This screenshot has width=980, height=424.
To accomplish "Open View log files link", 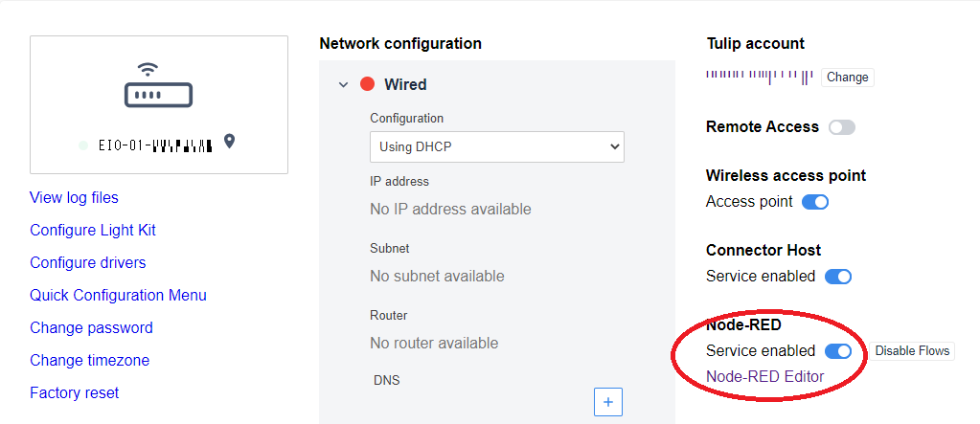I will click(x=74, y=197).
